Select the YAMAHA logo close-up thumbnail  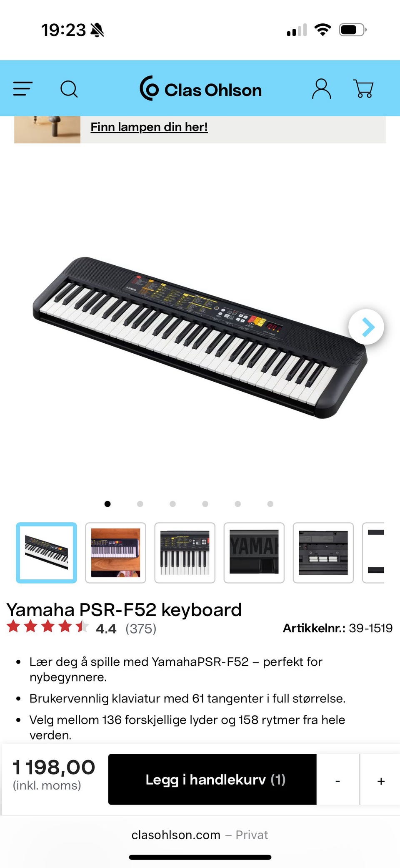[x=254, y=553]
